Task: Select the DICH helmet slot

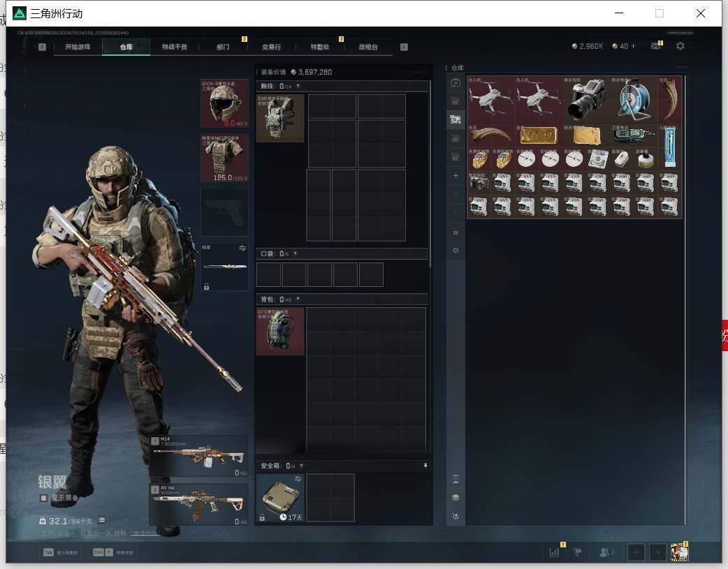Action: (x=224, y=103)
